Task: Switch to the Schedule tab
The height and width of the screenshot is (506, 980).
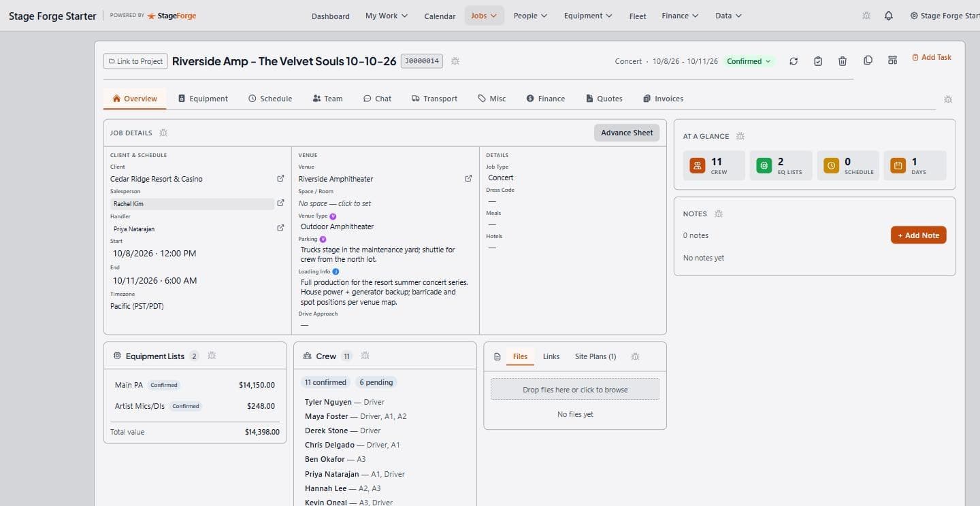Action: [270, 99]
